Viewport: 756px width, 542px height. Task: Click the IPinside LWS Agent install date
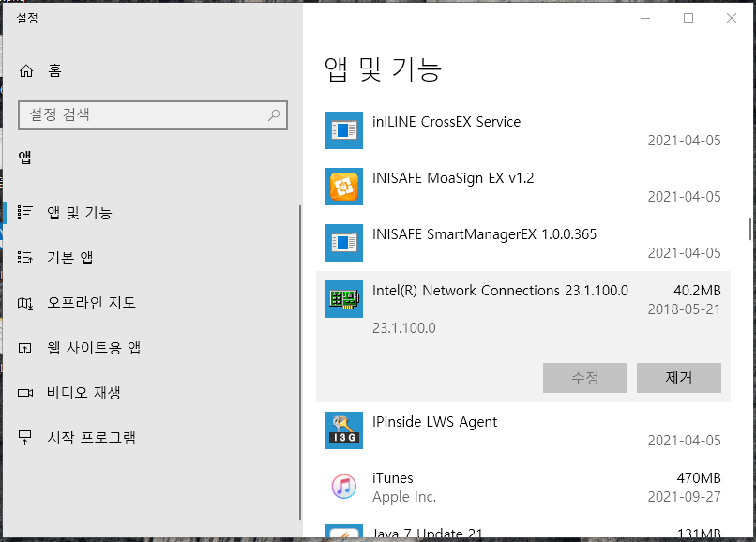click(684, 441)
